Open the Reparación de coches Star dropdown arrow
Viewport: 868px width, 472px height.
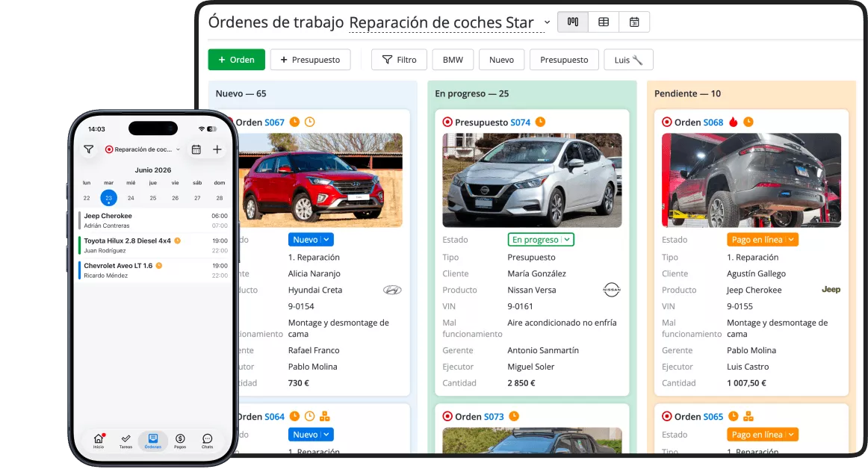point(547,22)
